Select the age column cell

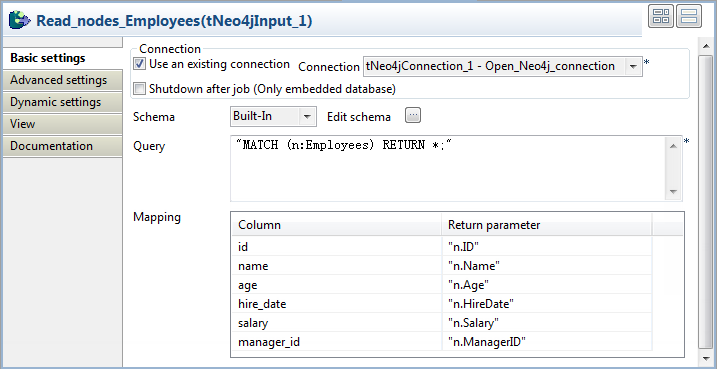(x=336, y=285)
